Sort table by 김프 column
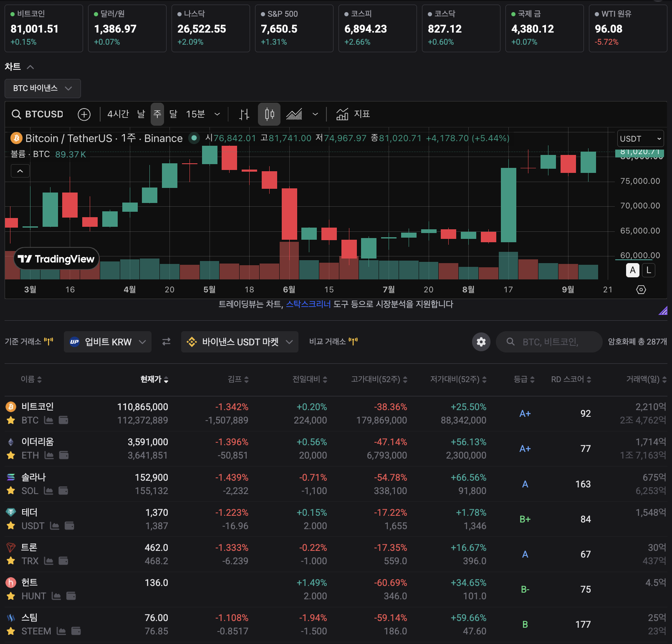 [x=238, y=379]
